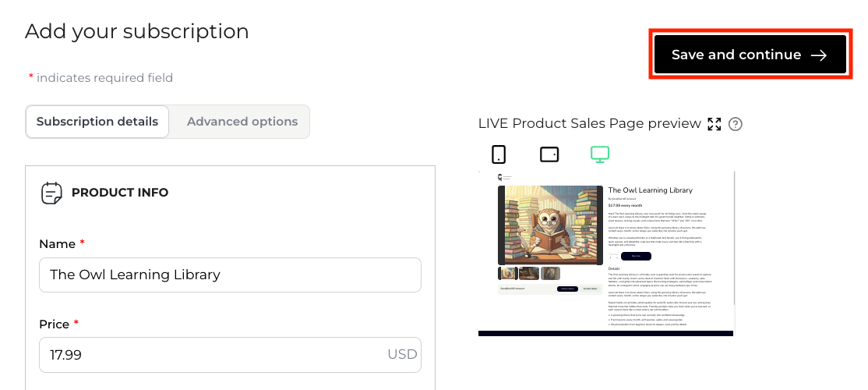Image resolution: width=868 pixels, height=390 pixels.
Task: Select the first owl thumbnail in preview
Action: tap(507, 273)
